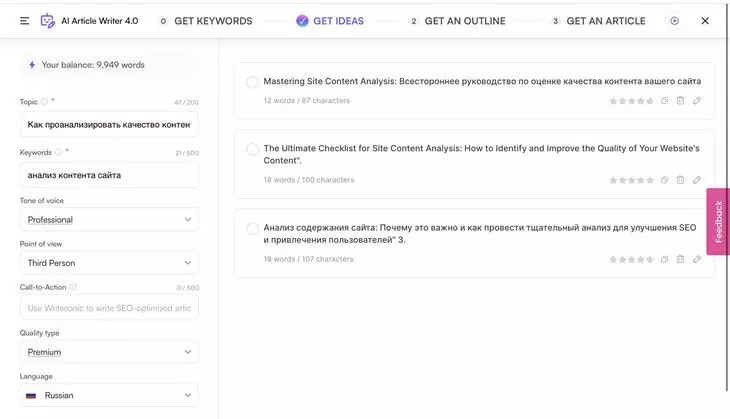Delete the Mastering Site Content Analysis idea
Image resolution: width=730 pixels, height=419 pixels.
click(680, 101)
